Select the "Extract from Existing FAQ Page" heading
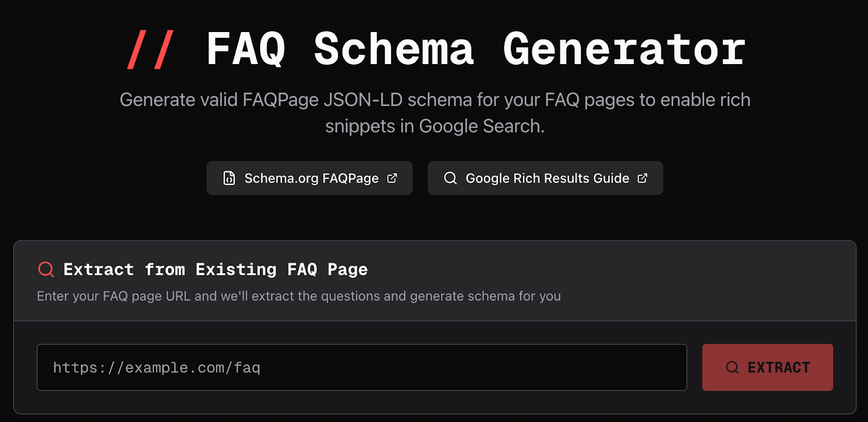Viewport: 868px width, 422px height. (215, 269)
